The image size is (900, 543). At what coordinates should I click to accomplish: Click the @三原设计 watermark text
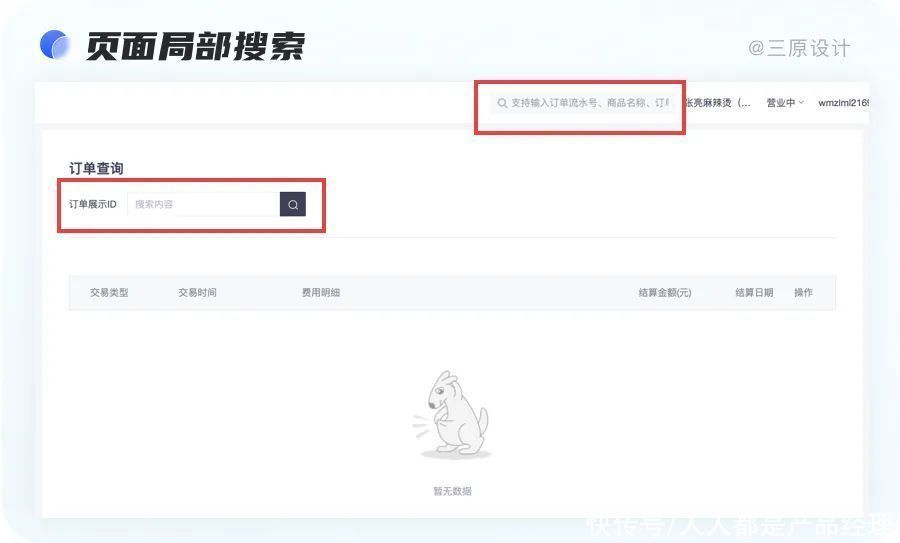click(799, 48)
